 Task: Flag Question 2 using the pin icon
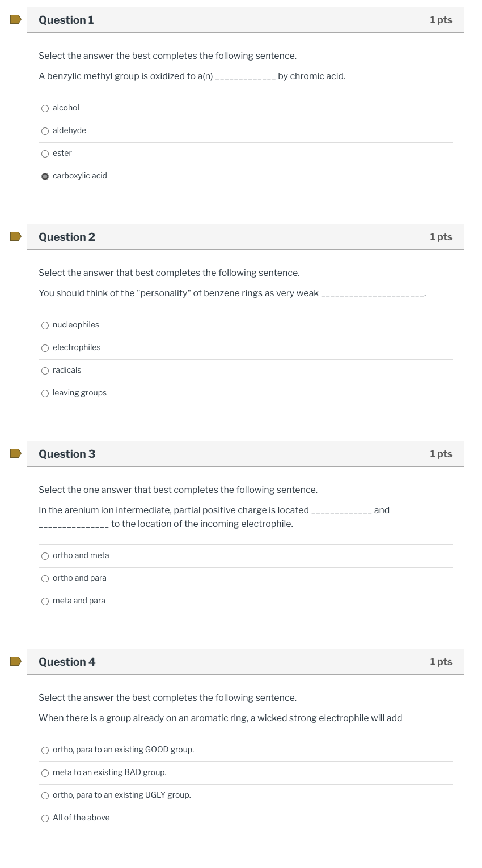[14, 236]
